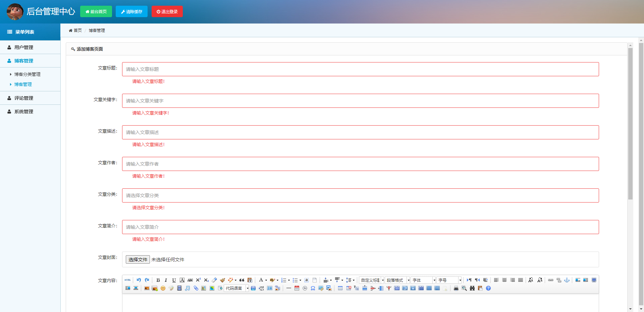The height and width of the screenshot is (312, 644).
Task: Open the font color dropdown arrow
Action: coord(266,280)
